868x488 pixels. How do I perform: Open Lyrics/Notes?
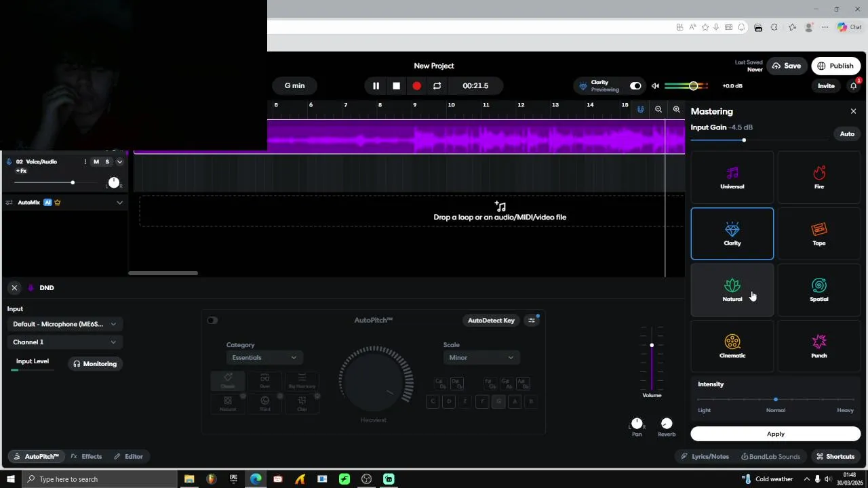click(705, 457)
